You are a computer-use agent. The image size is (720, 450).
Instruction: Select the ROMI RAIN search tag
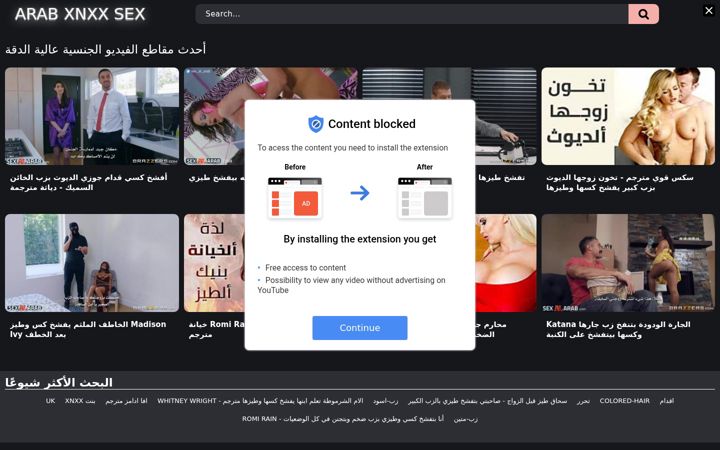point(343,419)
